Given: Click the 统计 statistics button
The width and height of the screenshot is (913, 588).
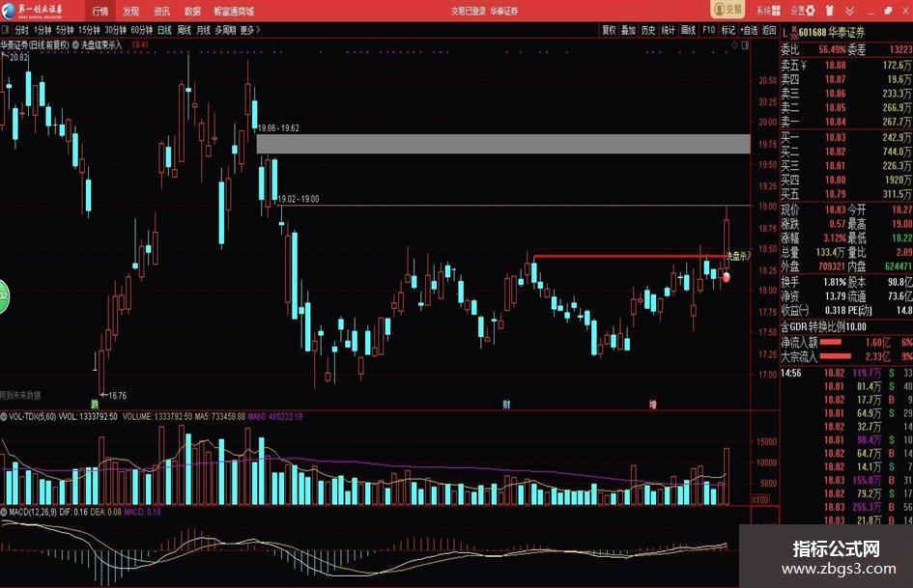Looking at the screenshot, I should pos(669,30).
